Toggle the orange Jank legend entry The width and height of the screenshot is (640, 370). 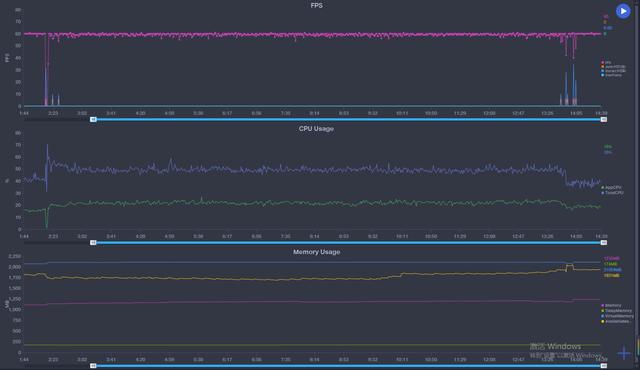coord(613,66)
